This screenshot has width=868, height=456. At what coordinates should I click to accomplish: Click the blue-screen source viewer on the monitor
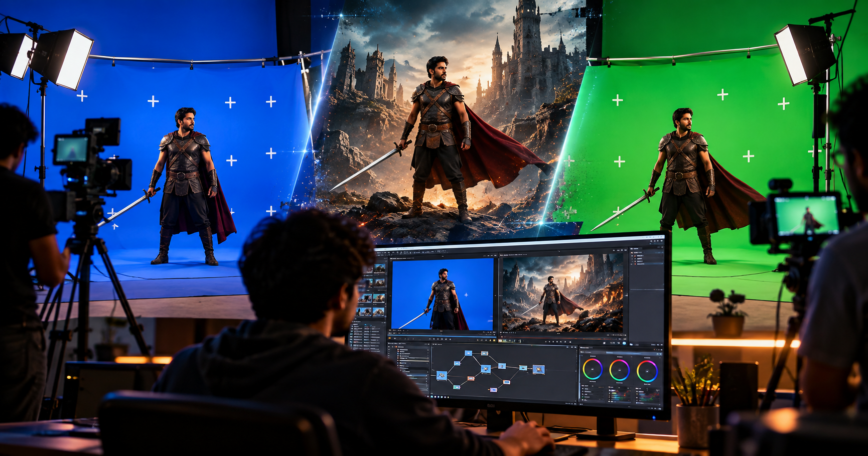(442, 294)
